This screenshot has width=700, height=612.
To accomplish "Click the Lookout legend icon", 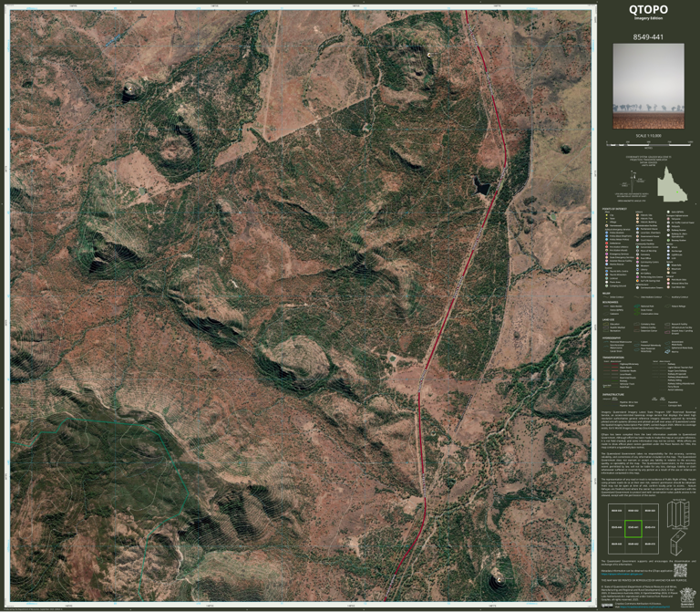I will [607, 278].
